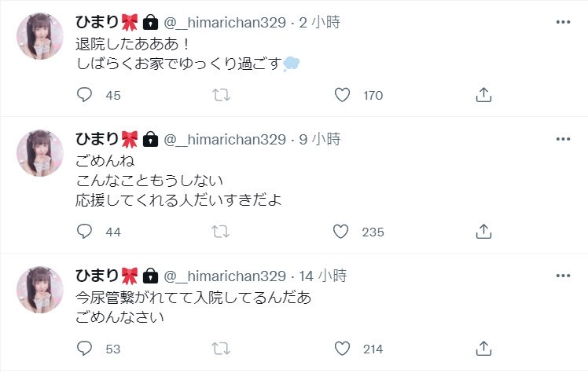Screen dimensions: 588x373
Task: Retweet the 退院したあああ tweet
Action: click(x=221, y=95)
